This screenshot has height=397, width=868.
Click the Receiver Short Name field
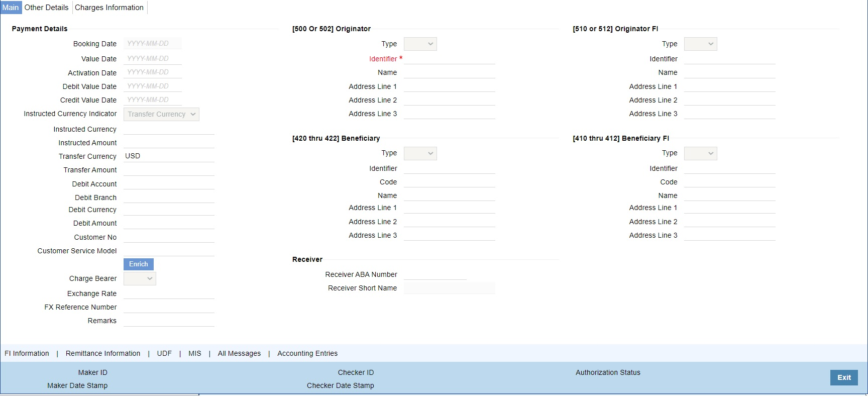coord(450,288)
